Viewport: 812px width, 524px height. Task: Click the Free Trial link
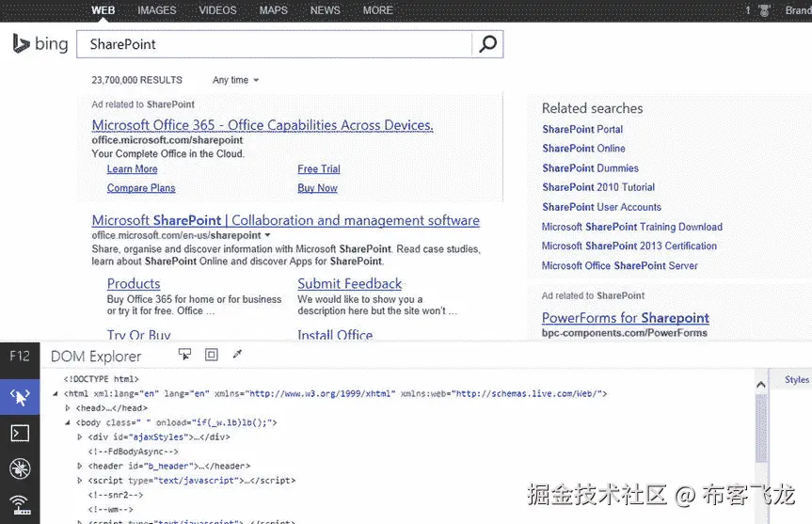pyautogui.click(x=319, y=169)
